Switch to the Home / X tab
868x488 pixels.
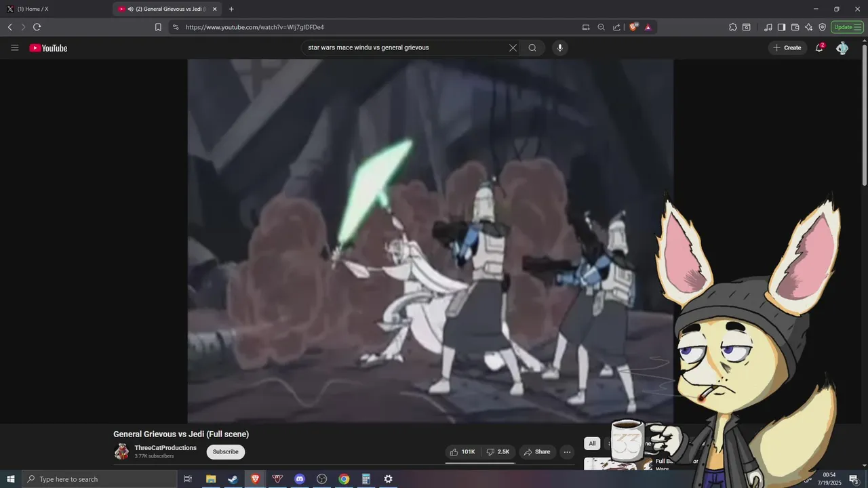[x=56, y=9]
